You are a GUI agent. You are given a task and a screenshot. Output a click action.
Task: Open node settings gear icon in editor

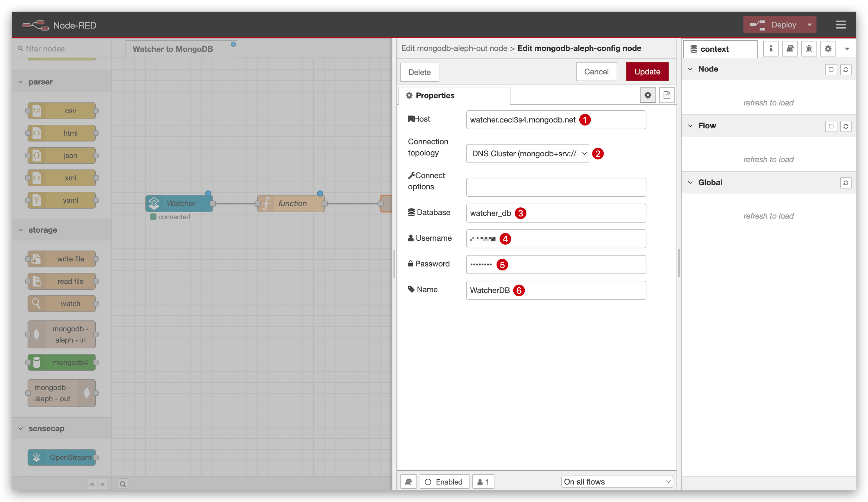point(648,95)
